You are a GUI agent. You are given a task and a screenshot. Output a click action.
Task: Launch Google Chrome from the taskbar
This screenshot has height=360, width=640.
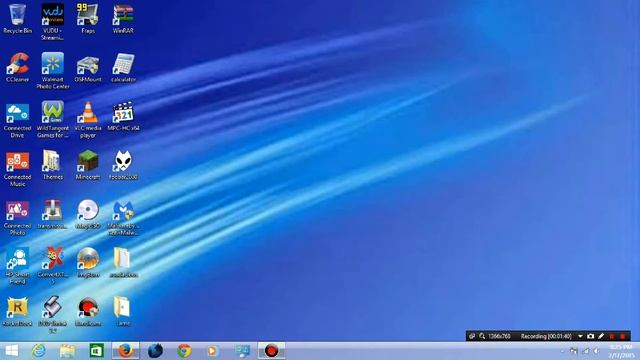(x=184, y=351)
